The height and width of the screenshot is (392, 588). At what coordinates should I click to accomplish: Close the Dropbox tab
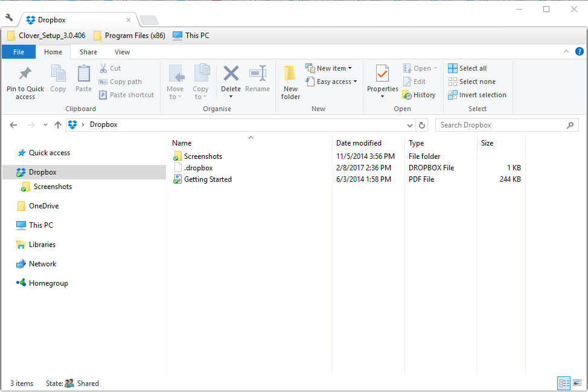[x=129, y=20]
